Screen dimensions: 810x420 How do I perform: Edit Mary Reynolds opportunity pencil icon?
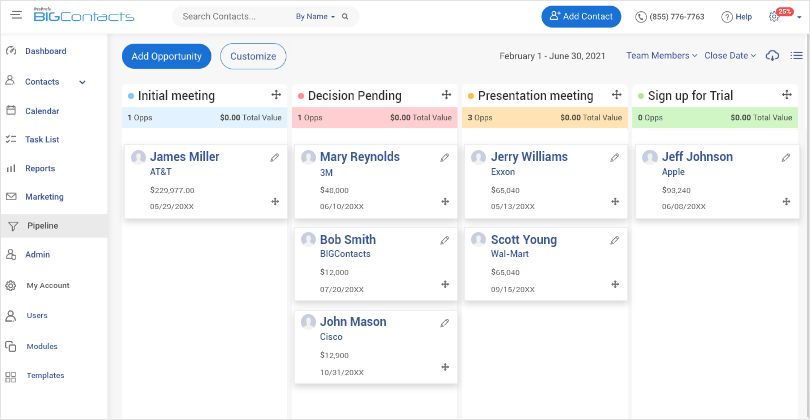[x=445, y=158]
